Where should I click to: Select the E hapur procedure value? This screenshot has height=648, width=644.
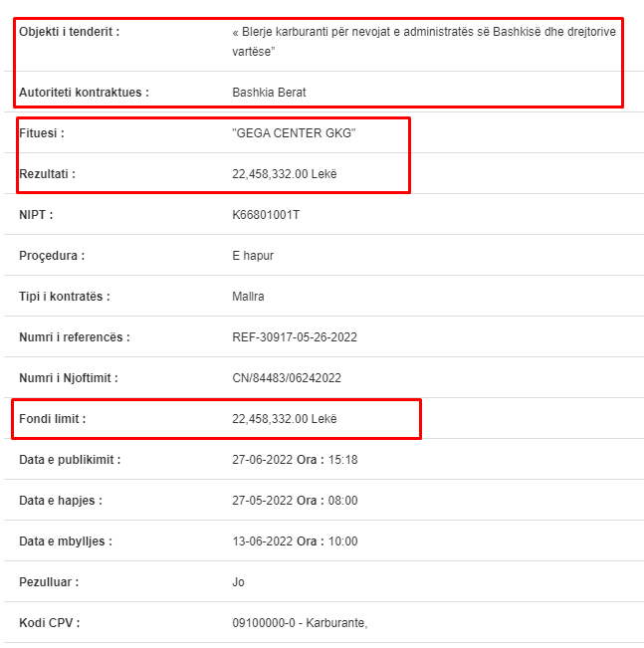point(253,256)
